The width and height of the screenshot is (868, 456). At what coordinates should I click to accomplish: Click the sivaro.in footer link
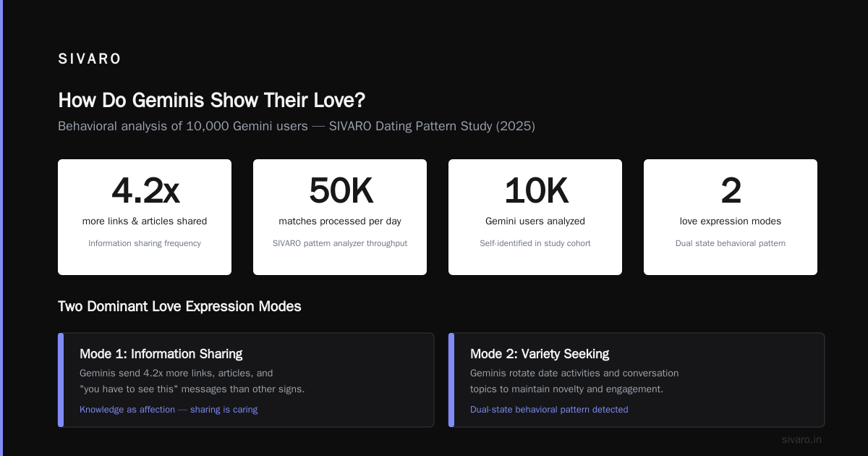point(801,439)
